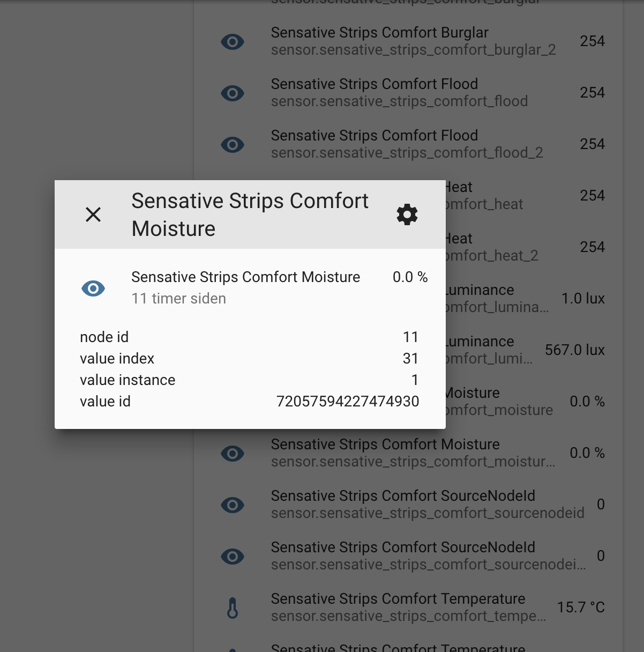Open settings via the gear icon in dialog

(x=407, y=214)
